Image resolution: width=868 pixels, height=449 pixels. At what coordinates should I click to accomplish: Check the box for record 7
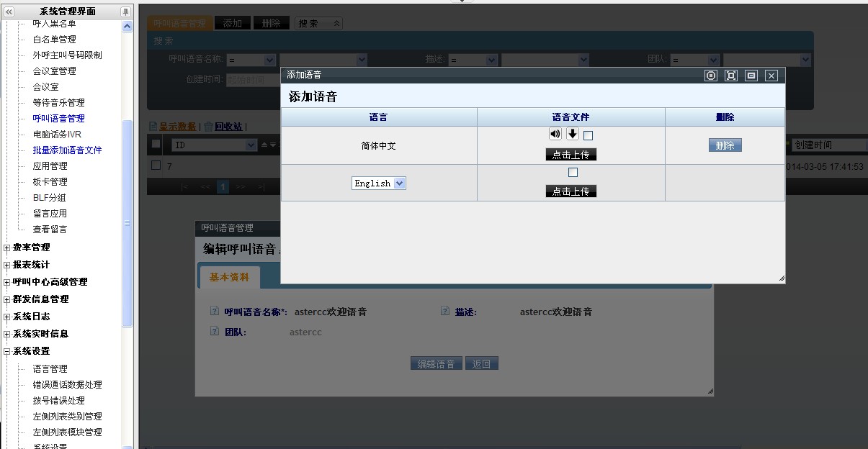point(156,165)
